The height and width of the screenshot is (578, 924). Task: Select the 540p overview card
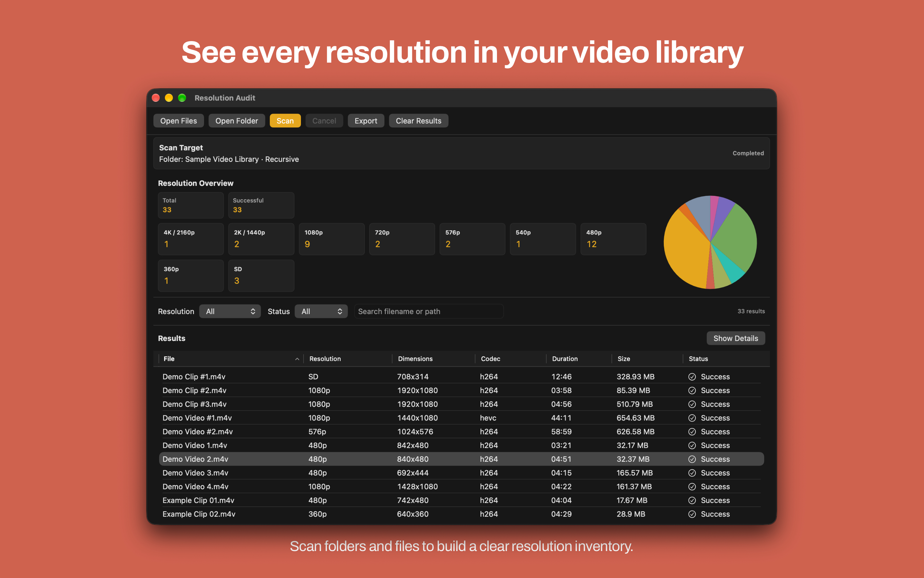click(543, 239)
